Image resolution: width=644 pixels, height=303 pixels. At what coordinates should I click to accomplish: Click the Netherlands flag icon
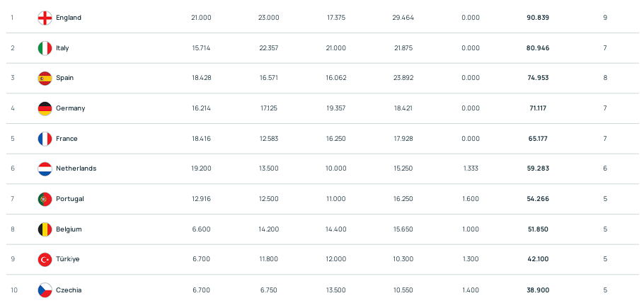click(45, 168)
